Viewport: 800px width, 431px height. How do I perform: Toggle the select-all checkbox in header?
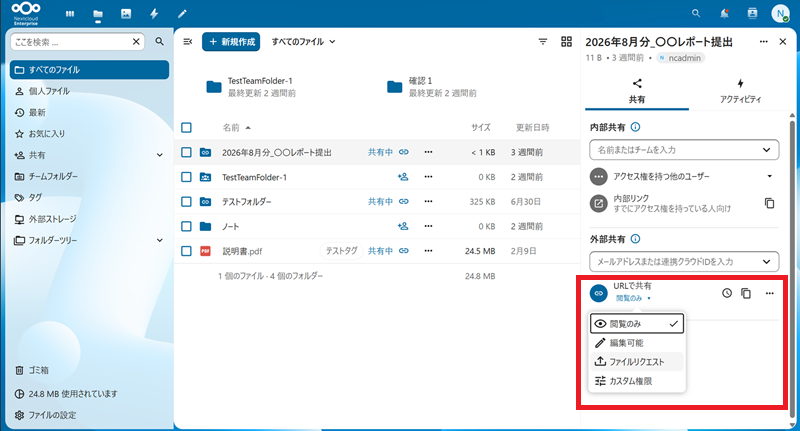pos(186,128)
